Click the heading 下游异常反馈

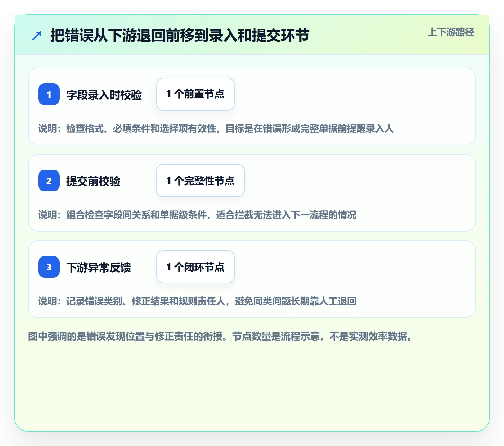click(x=99, y=268)
